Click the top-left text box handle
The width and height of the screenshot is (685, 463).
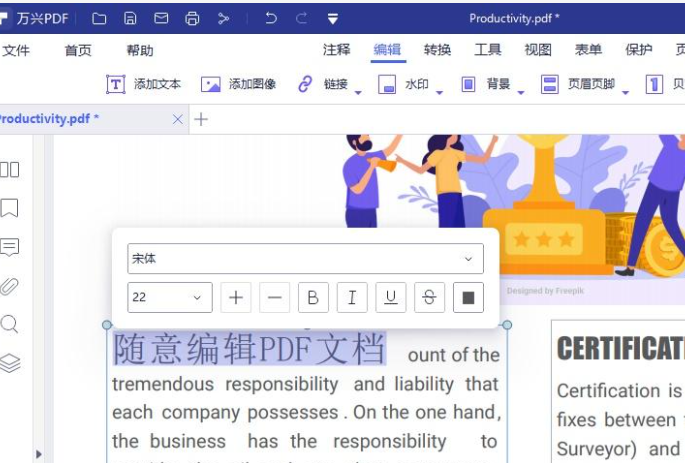coord(107,325)
